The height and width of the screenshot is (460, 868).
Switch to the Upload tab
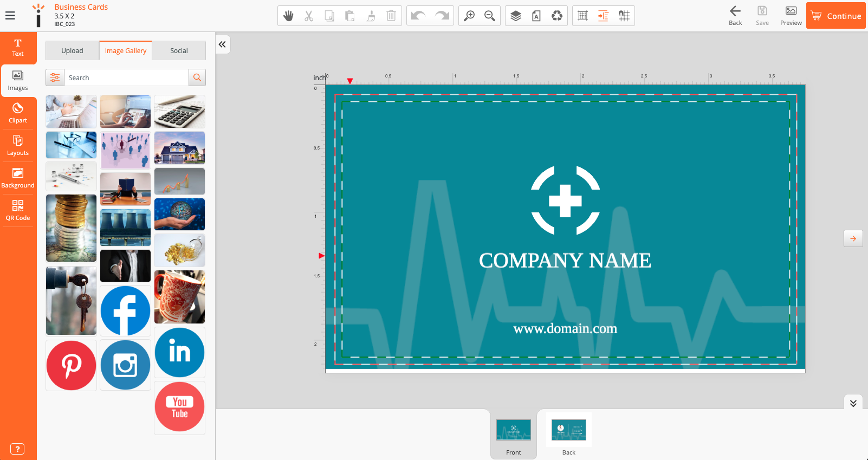coord(72,50)
